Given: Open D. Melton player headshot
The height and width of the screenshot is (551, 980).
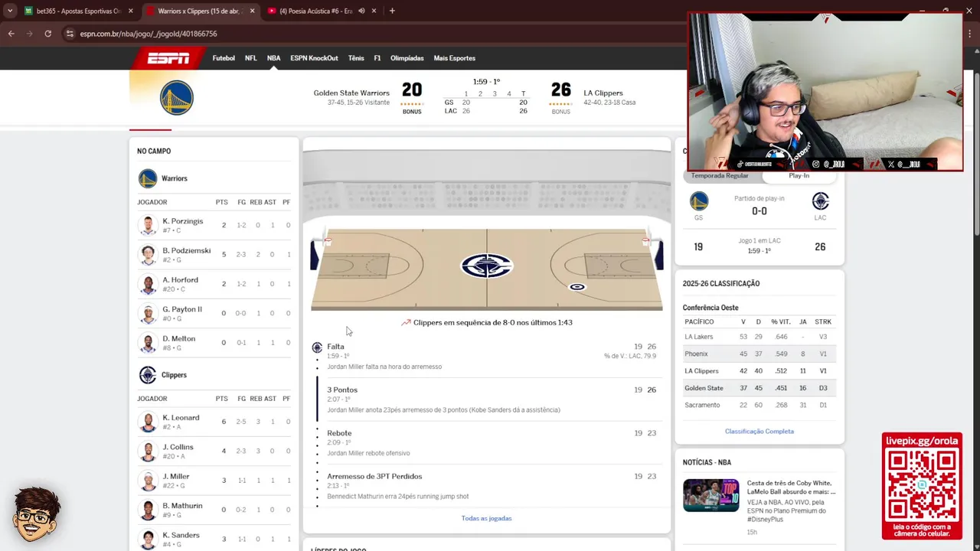Looking at the screenshot, I should click(x=148, y=342).
